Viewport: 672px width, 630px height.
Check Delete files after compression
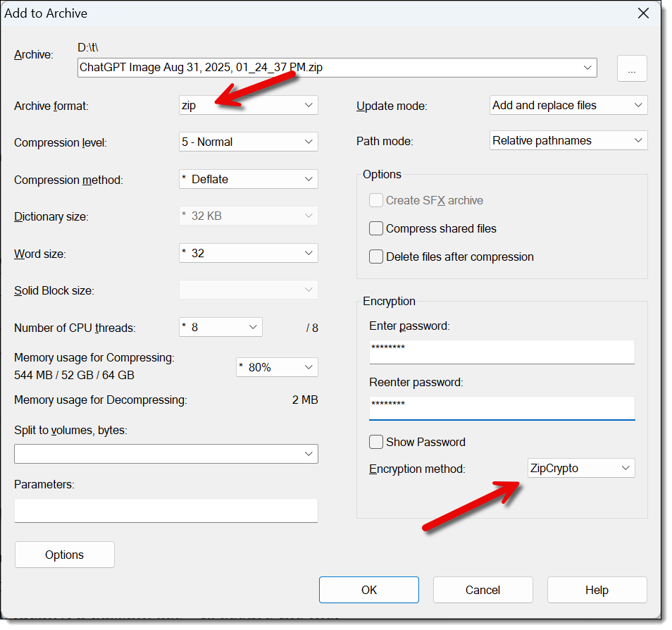377,257
